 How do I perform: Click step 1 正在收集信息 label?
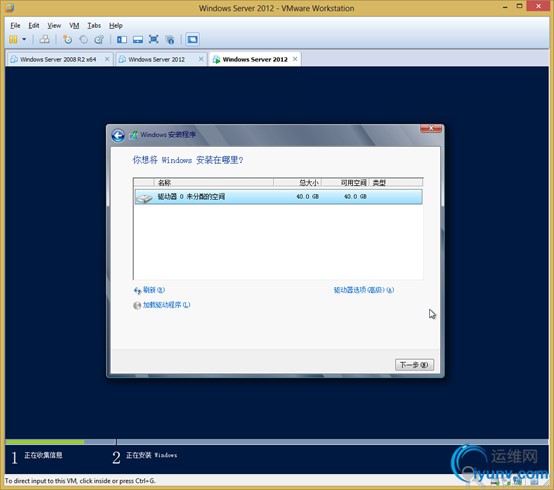point(43,455)
